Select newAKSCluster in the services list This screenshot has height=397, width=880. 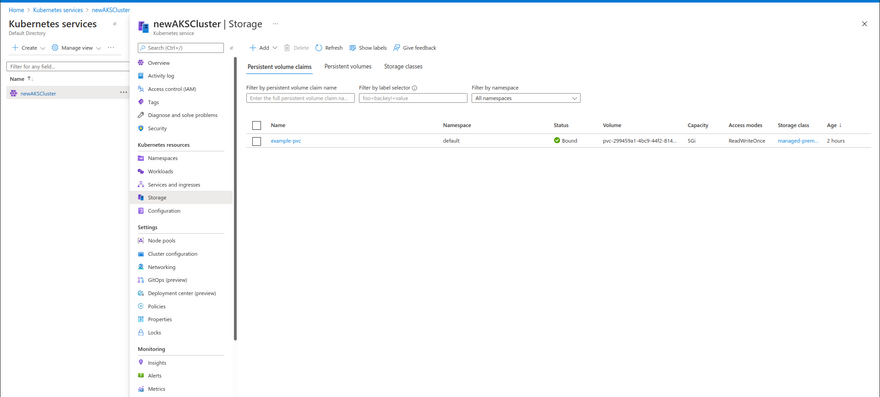click(38, 93)
